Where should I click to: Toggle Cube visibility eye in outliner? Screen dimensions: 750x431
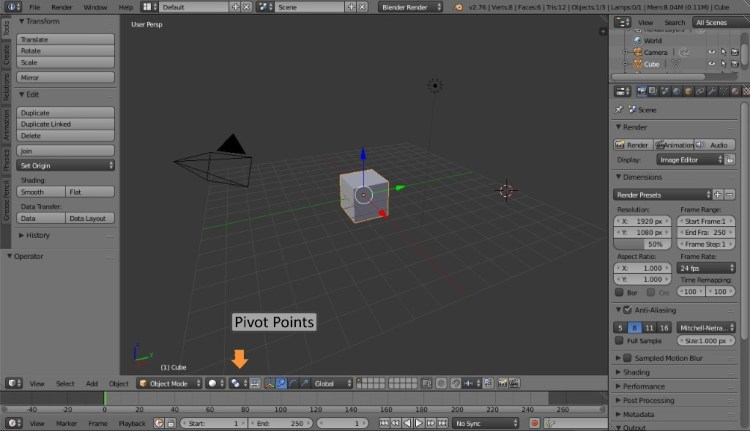click(712, 64)
